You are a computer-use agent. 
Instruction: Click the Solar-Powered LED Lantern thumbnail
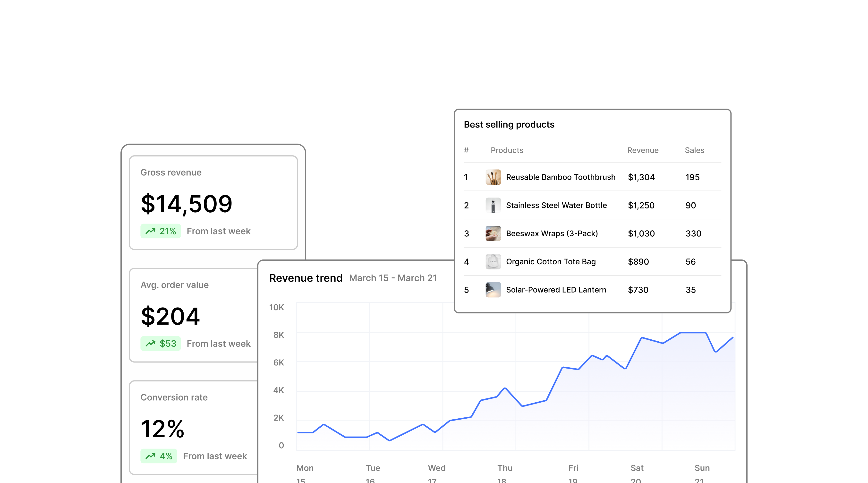pyautogui.click(x=493, y=290)
